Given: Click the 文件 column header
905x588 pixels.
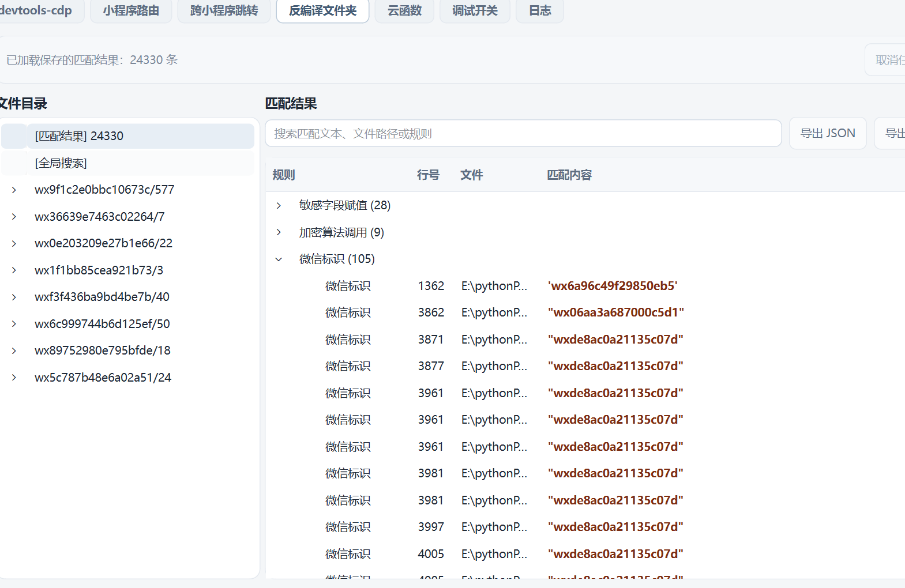Looking at the screenshot, I should (x=471, y=175).
